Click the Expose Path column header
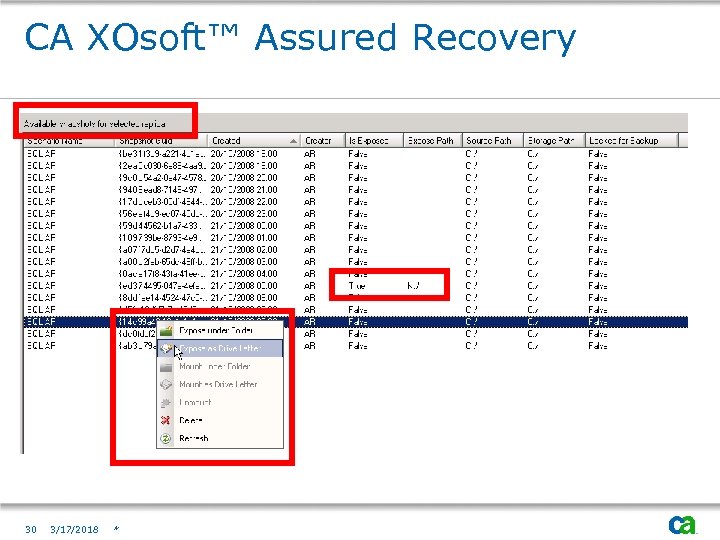 click(433, 141)
